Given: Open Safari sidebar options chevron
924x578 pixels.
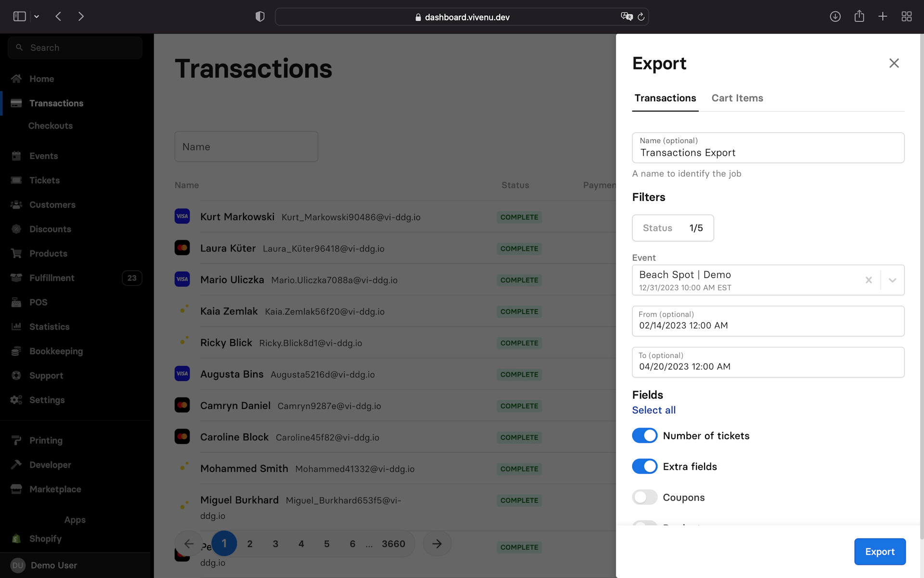Looking at the screenshot, I should 37,17.
